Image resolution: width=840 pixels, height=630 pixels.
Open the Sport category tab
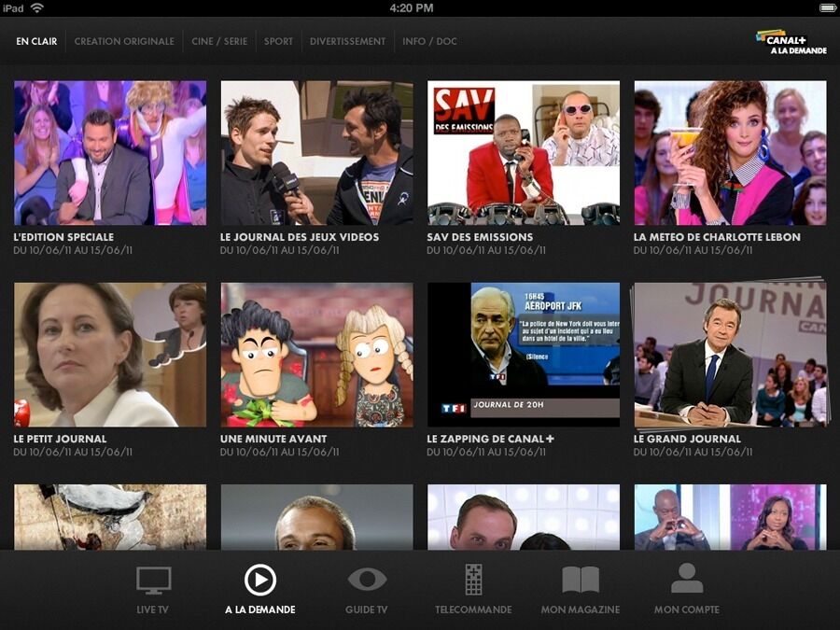point(278,42)
